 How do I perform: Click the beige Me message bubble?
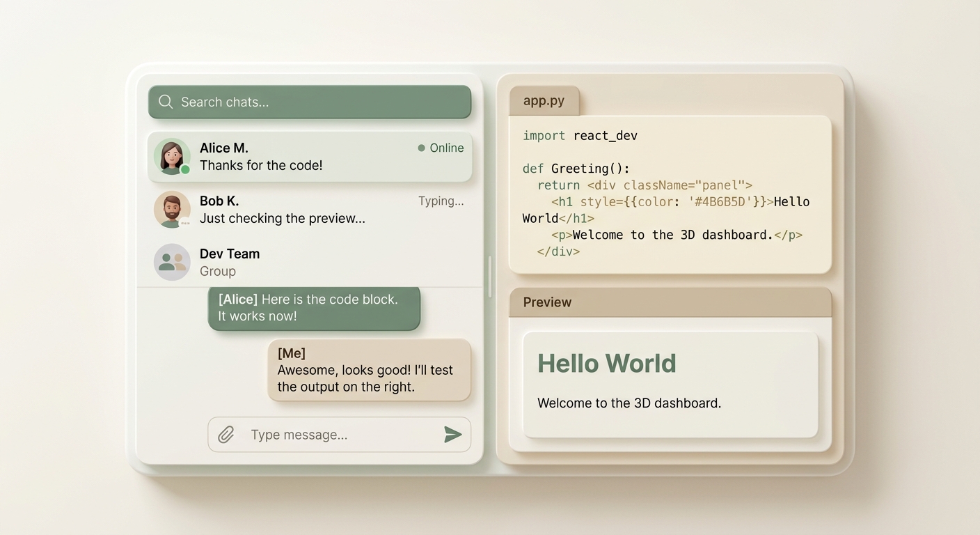(x=369, y=370)
